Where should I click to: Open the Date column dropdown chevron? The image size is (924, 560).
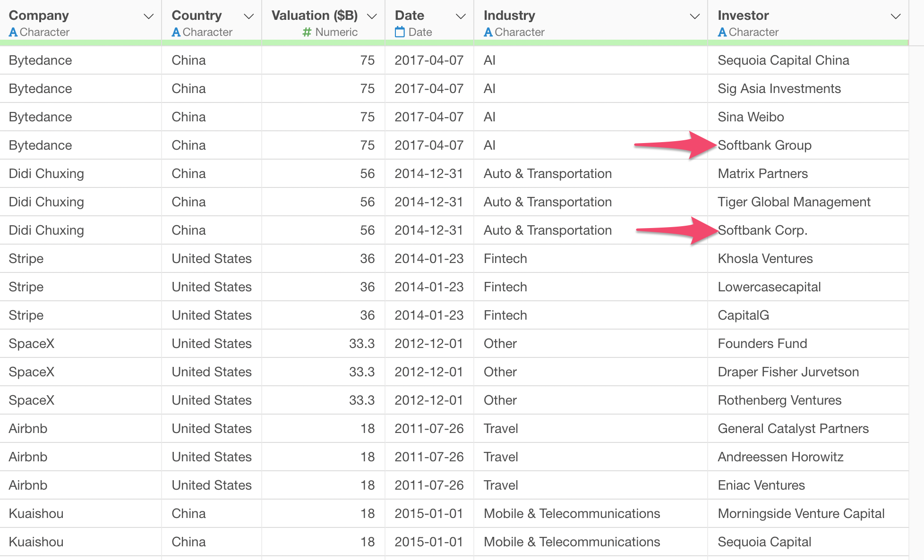coord(461,17)
